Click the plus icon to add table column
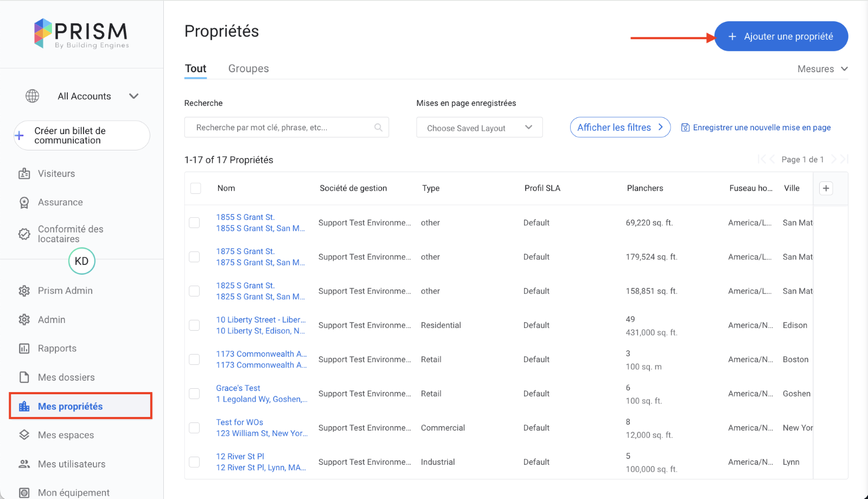This screenshot has height=499, width=868. click(x=826, y=188)
